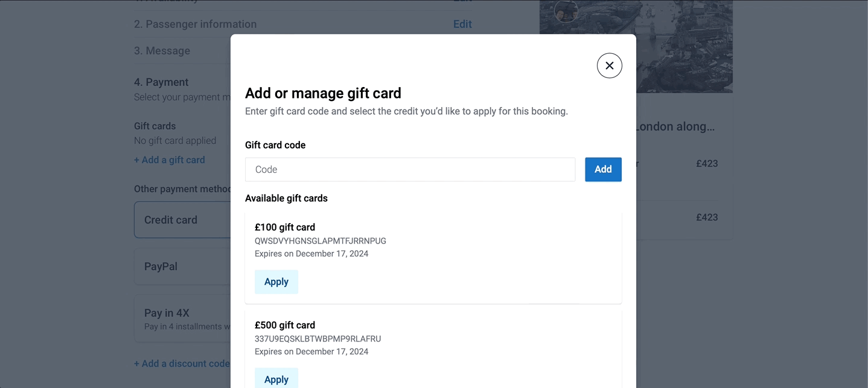Screen dimensions: 868x388
Task: Choose Pay in 4X installments option
Action: (182, 318)
